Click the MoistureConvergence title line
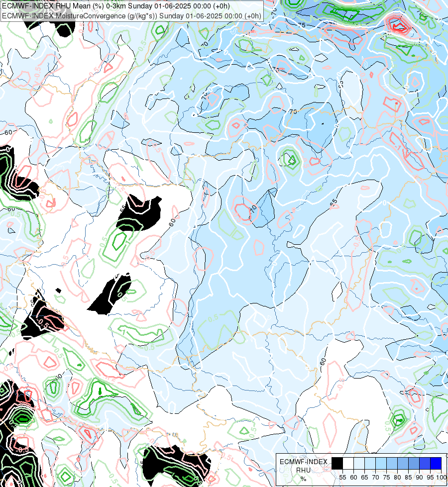The height and width of the screenshot is (487, 448). pos(131,16)
